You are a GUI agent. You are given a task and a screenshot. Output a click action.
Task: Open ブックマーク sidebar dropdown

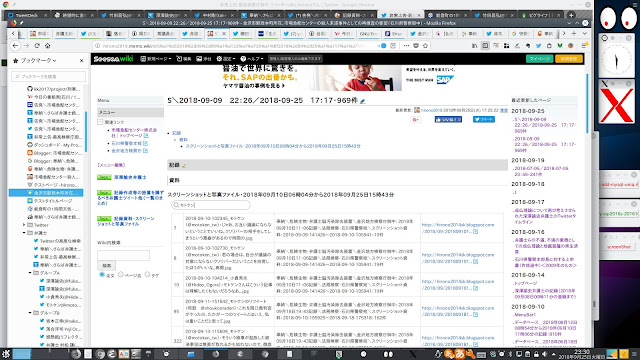pyautogui.click(x=38, y=60)
